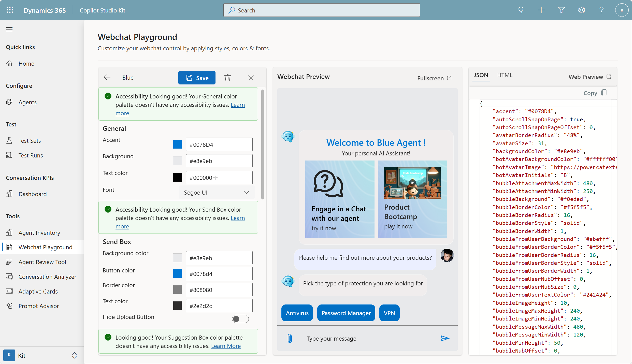
Task: Click the Copy icon above the JSON code
Action: (x=604, y=93)
